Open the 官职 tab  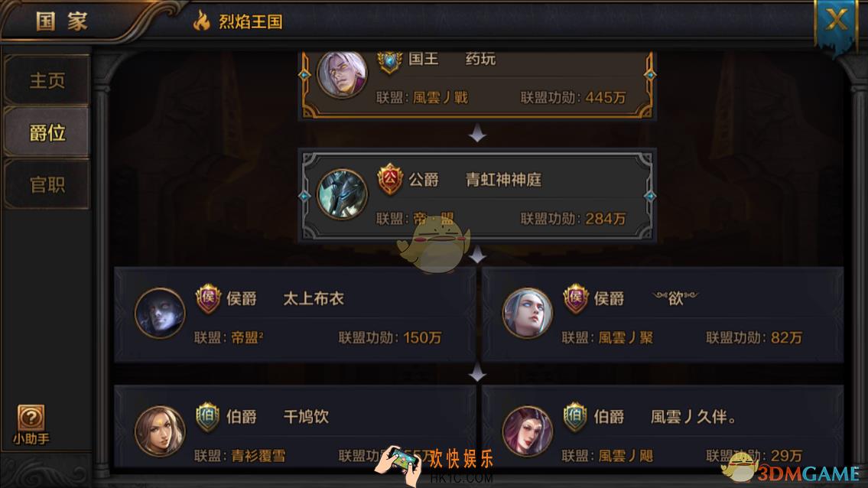point(47,184)
